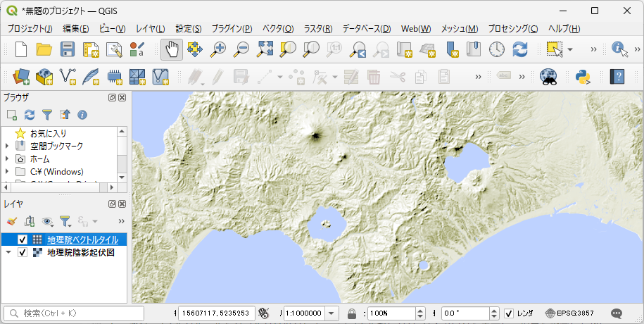Screen dimensions: 644x324
Task: Close the ブラウザ panel
Action: (122, 97)
